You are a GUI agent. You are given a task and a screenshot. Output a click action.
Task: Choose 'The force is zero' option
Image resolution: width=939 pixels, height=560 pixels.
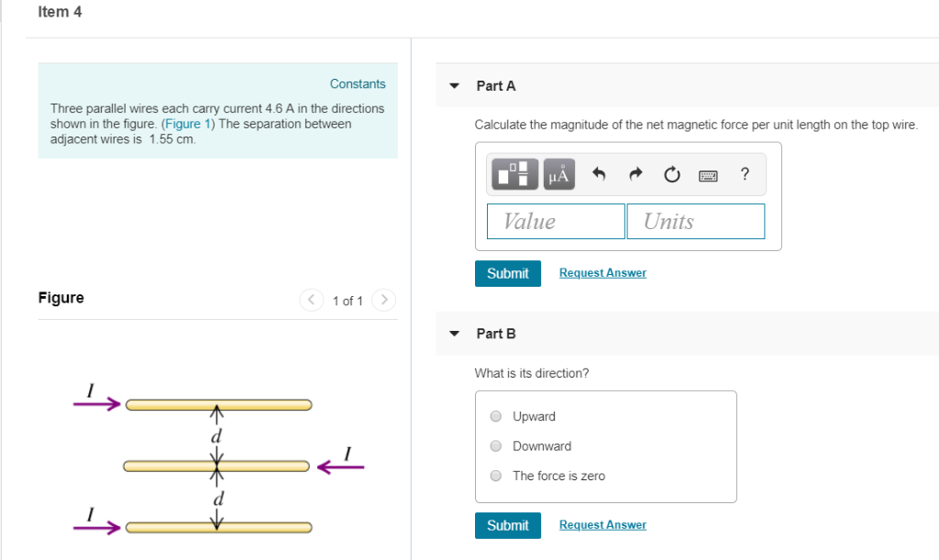pyautogui.click(x=495, y=476)
